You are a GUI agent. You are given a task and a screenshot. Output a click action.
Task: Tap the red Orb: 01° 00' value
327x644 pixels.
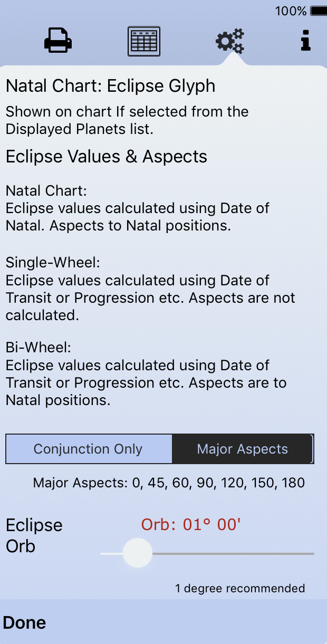pos(191,525)
